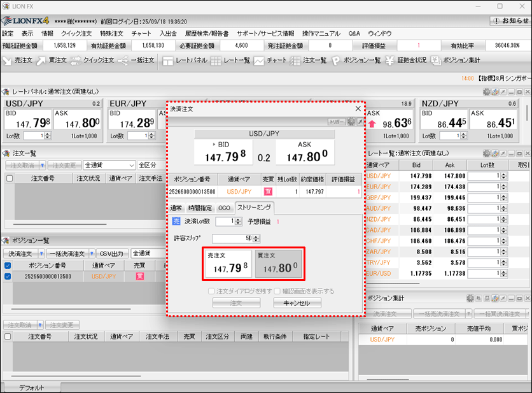Image resolution: width=532 pixels, height=393 pixels.
Task: Open クイック注文 from the toolbar
Action: tap(92, 61)
